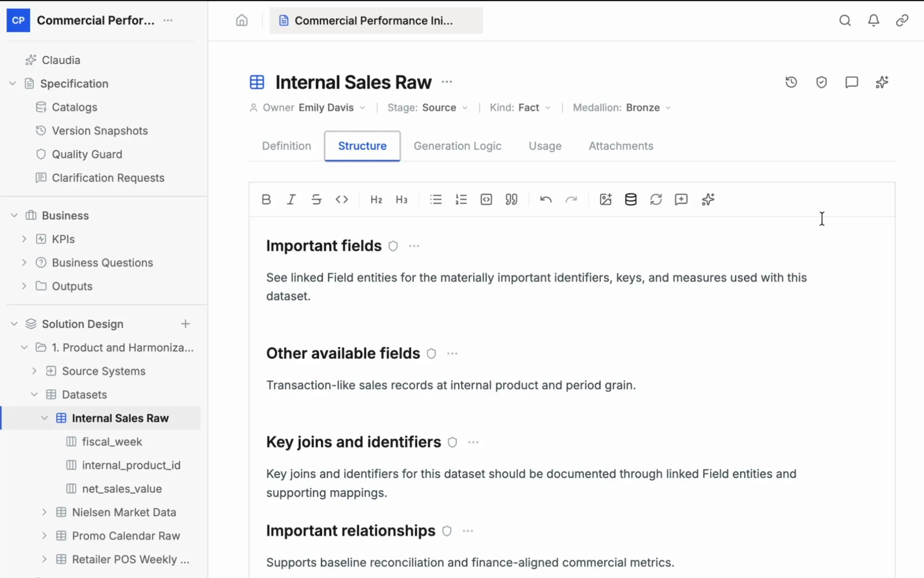Open the version history icon

tap(791, 82)
